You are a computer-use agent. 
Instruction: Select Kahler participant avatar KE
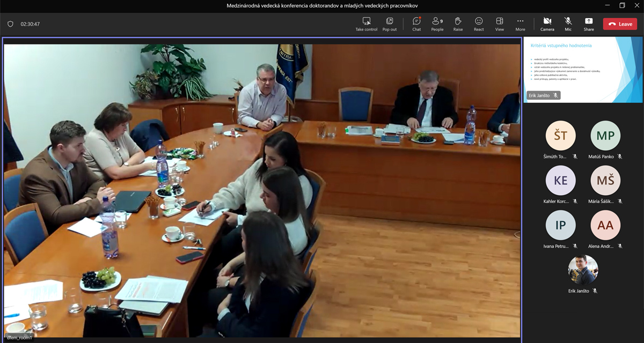(x=560, y=181)
